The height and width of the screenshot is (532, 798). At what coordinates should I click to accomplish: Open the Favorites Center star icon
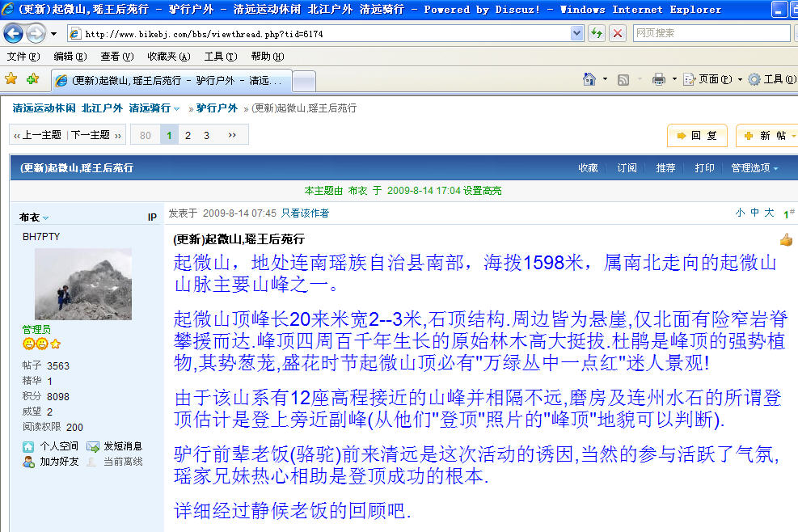point(11,79)
